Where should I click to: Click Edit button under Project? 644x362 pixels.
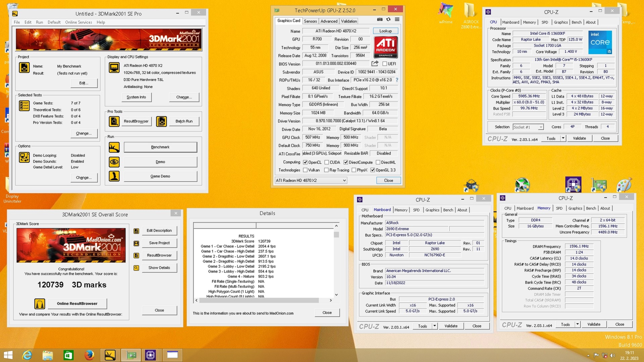(84, 83)
